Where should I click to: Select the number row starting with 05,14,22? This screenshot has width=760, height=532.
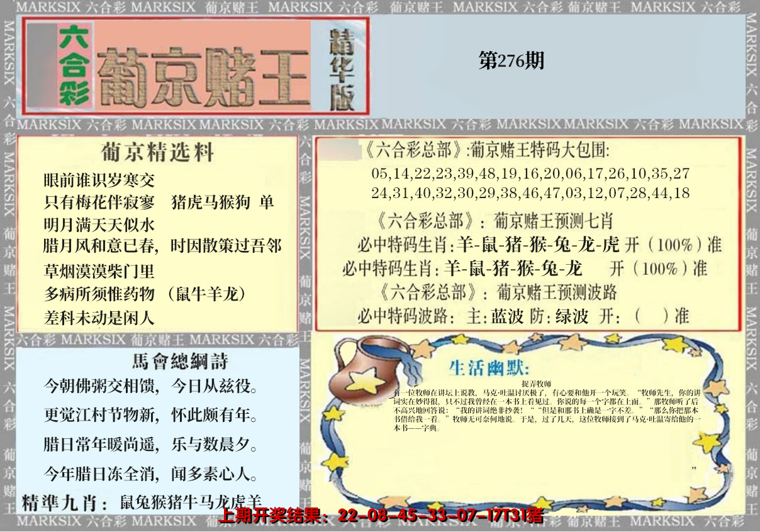(x=530, y=173)
